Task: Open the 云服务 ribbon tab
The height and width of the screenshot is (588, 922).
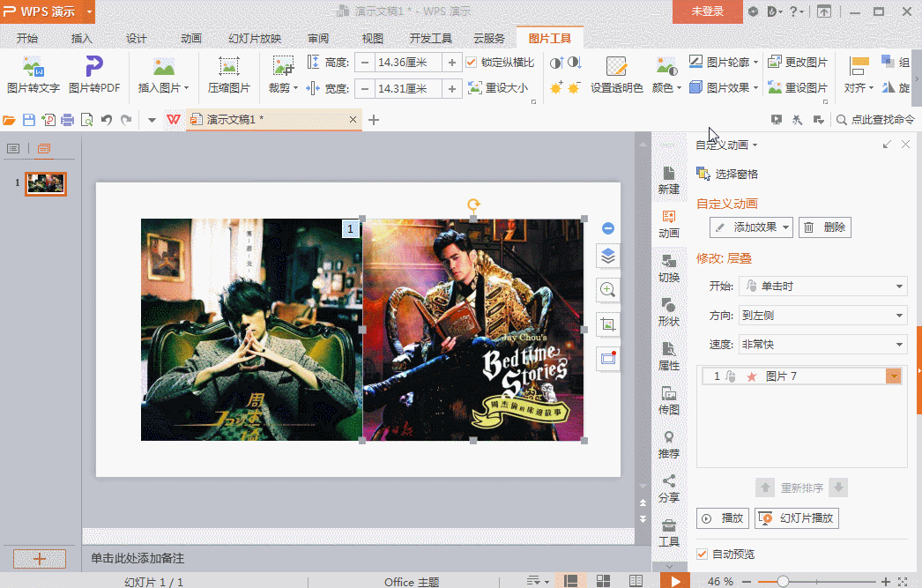Action: tap(489, 38)
